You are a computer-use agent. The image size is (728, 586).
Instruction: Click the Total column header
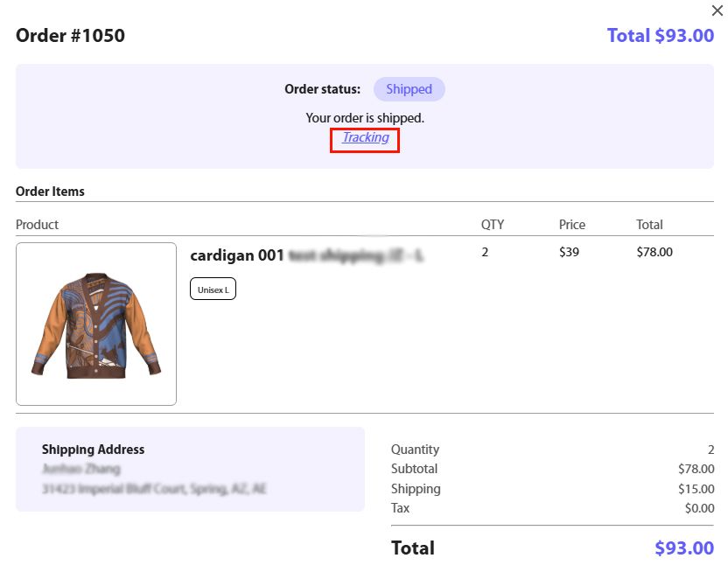[649, 225]
